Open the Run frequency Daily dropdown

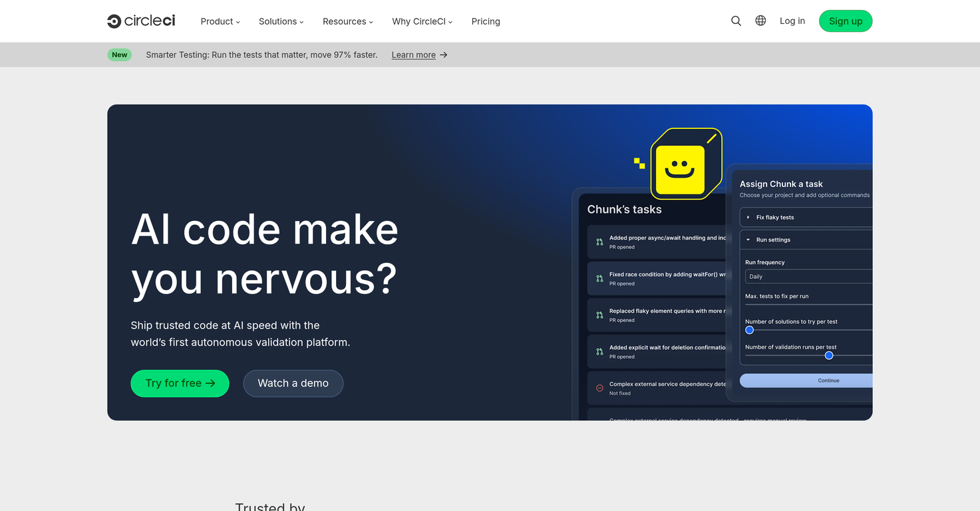[808, 277]
